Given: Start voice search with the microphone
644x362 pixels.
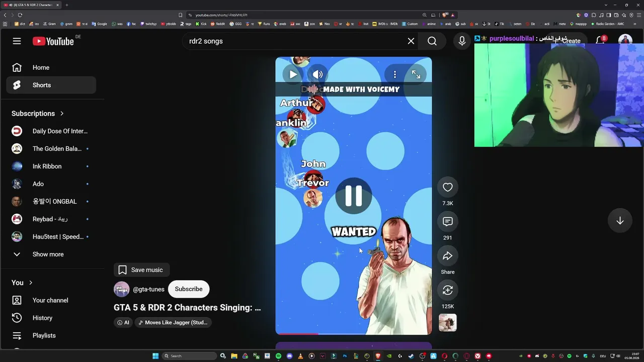Looking at the screenshot, I should point(462,41).
